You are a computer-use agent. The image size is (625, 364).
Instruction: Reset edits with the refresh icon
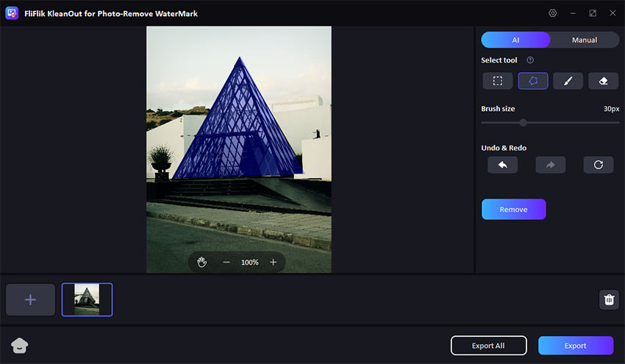[598, 165]
